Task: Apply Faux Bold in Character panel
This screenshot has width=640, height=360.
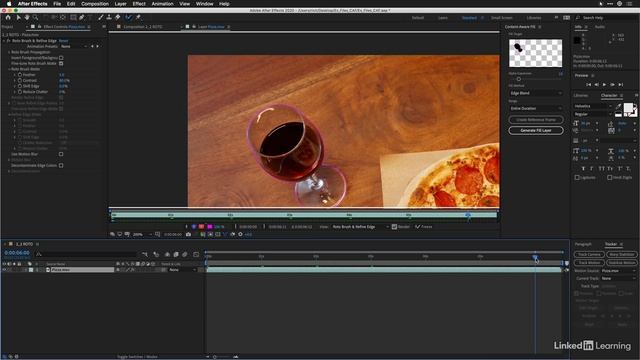Action: 583,169
